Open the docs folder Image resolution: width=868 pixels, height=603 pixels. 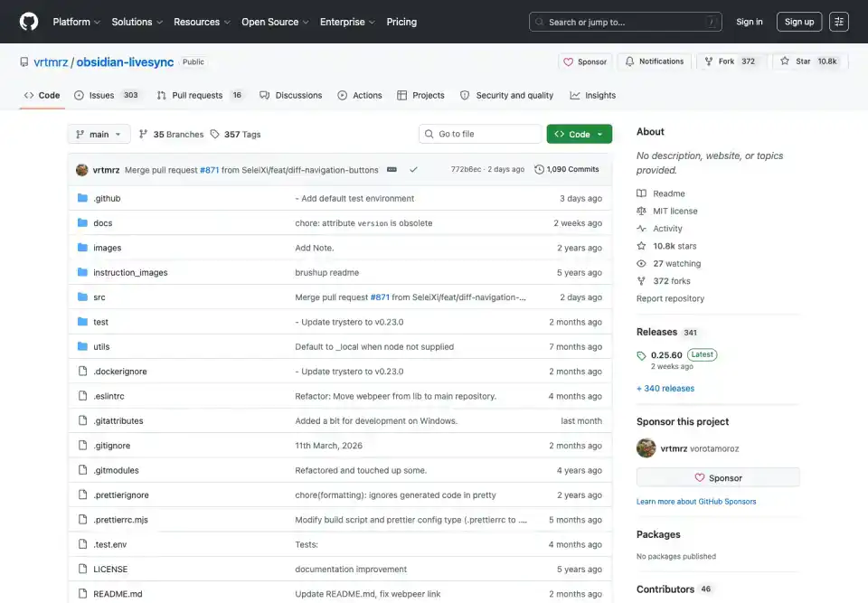(x=102, y=223)
